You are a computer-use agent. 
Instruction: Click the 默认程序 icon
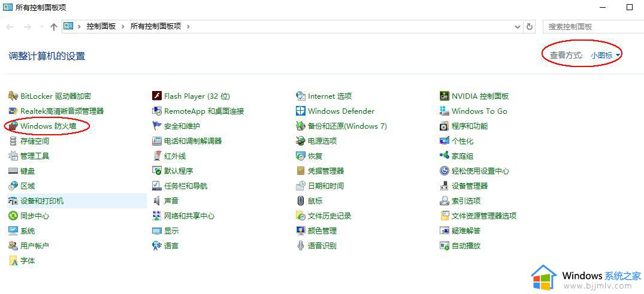point(157,171)
